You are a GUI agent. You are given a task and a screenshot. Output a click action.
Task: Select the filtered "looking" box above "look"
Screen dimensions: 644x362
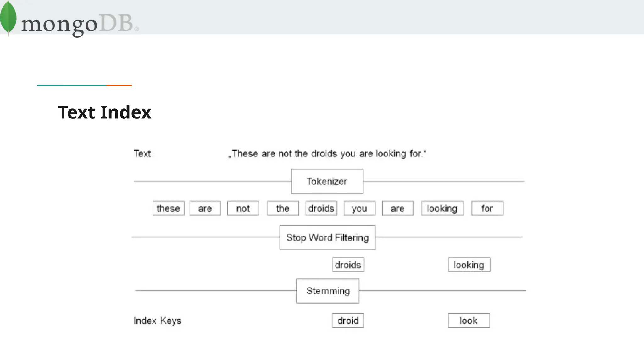tap(469, 265)
